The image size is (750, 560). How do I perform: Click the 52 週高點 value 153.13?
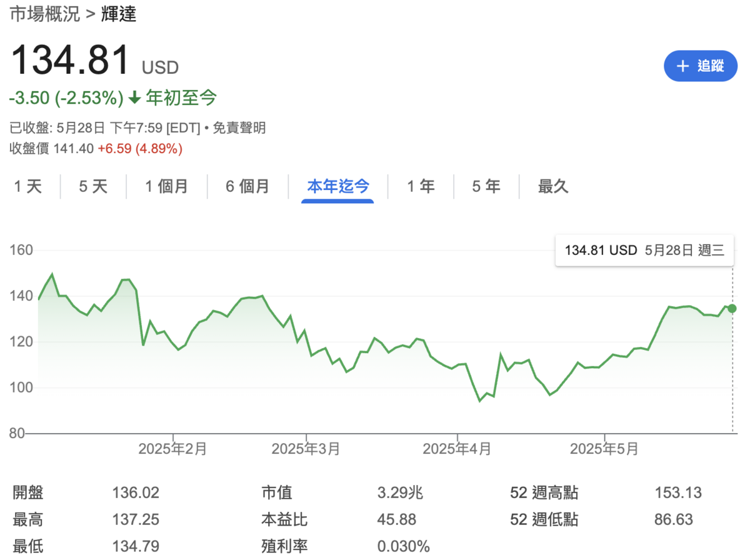tap(678, 492)
